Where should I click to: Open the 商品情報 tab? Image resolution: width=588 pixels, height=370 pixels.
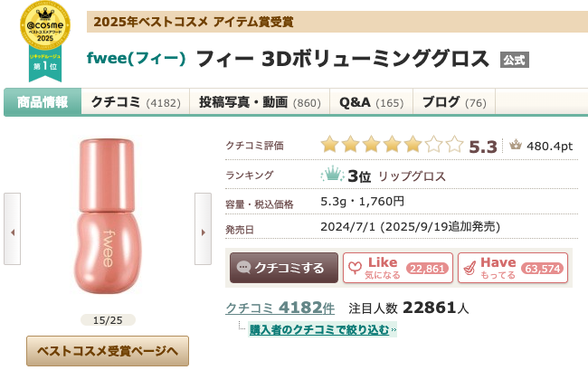pos(43,102)
